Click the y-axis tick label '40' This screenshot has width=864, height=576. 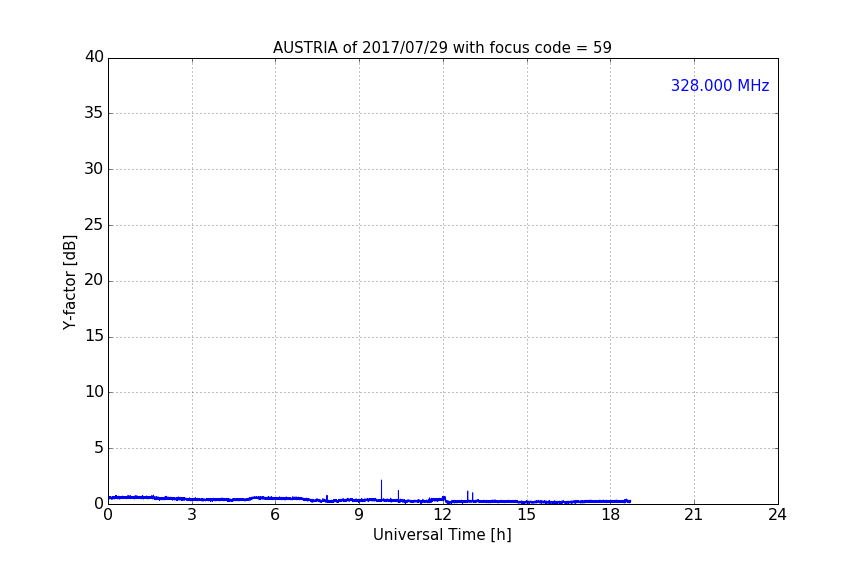pos(94,57)
